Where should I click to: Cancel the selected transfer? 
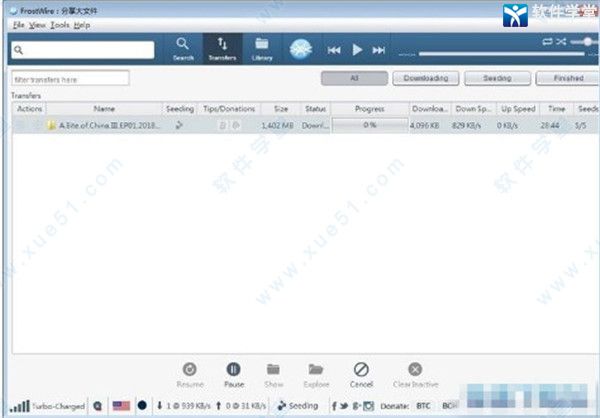[362, 374]
